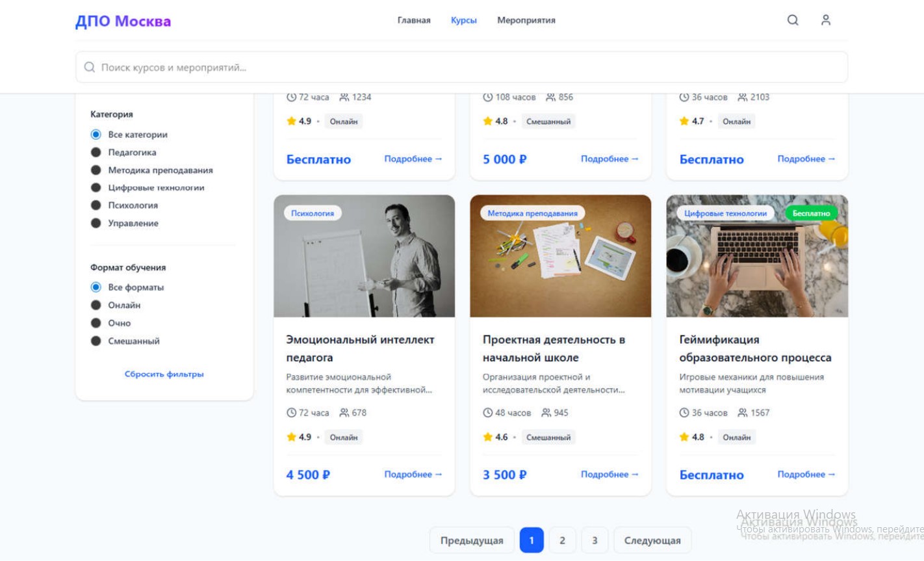Click the Сбросить фильтры link
Image resolution: width=924 pixels, height=561 pixels.
pyautogui.click(x=164, y=374)
